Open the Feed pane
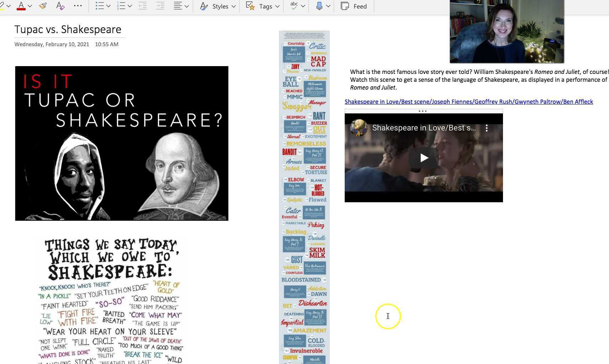Image resolution: width=609 pixels, height=364 pixels. [x=354, y=6]
